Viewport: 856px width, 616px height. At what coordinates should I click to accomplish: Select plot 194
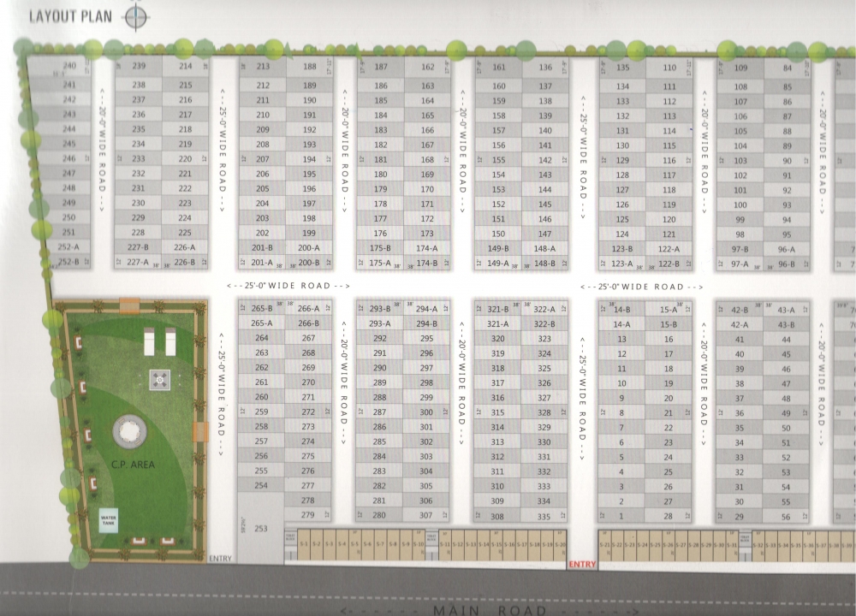pos(310,159)
